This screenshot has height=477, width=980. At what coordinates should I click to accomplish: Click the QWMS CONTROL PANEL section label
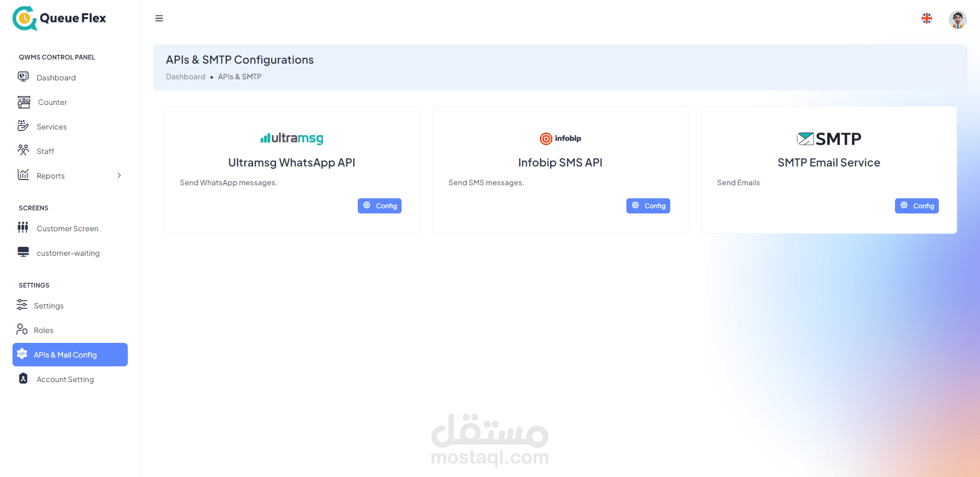click(x=57, y=57)
